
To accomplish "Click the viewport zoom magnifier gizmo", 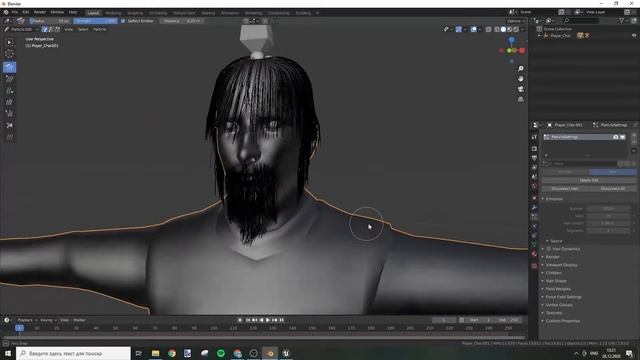I will [520, 69].
